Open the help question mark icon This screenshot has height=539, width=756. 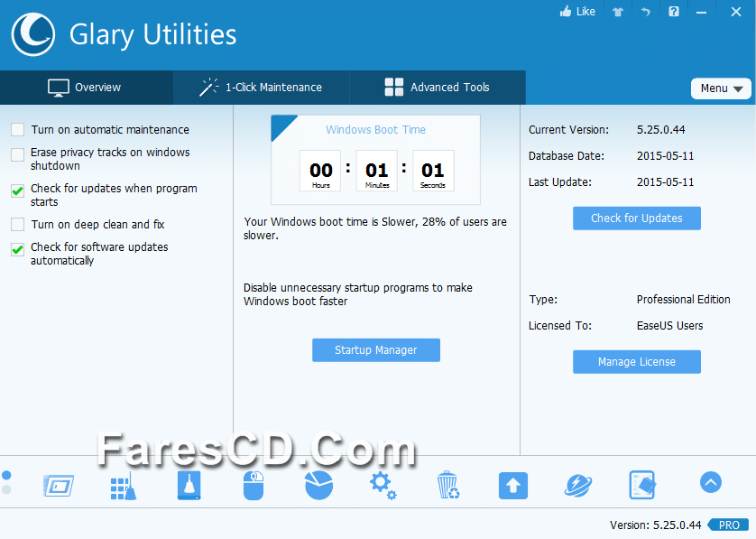(x=674, y=12)
